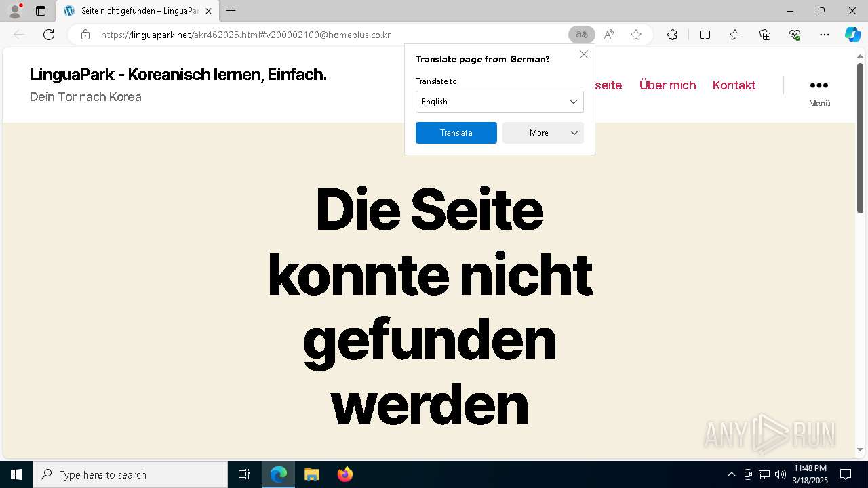Open the volume tray icon

click(x=781, y=474)
